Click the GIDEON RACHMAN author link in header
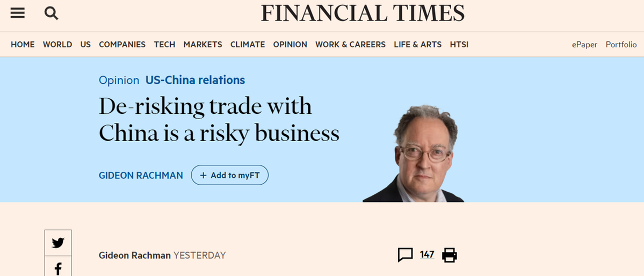This screenshot has width=644, height=276. pos(141,175)
